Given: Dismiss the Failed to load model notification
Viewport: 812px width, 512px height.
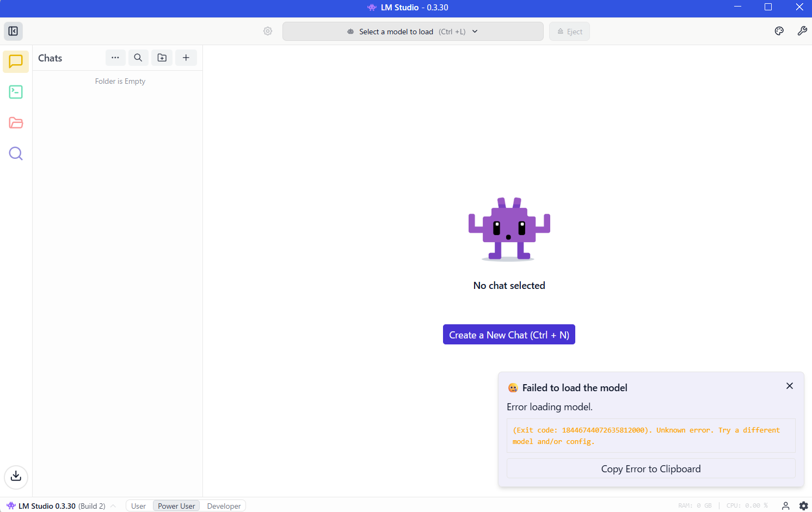Looking at the screenshot, I should (790, 386).
